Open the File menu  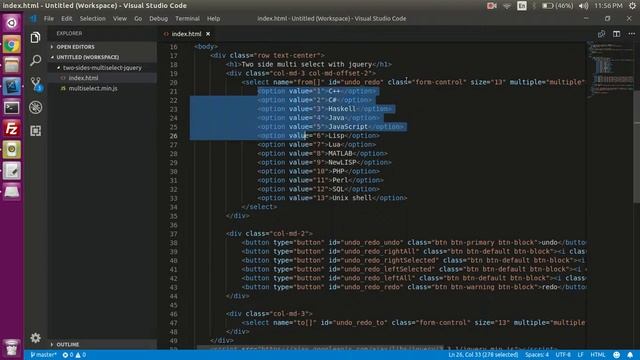49,19
